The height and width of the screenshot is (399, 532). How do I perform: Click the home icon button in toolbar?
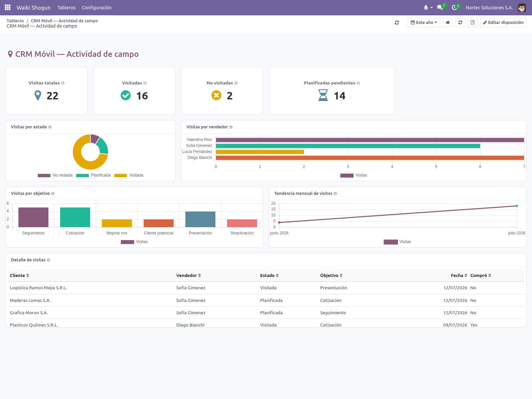click(448, 23)
